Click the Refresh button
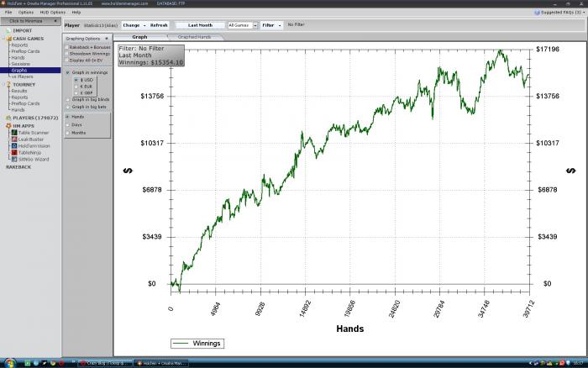Screen dimensions: 588x368 tap(159, 25)
